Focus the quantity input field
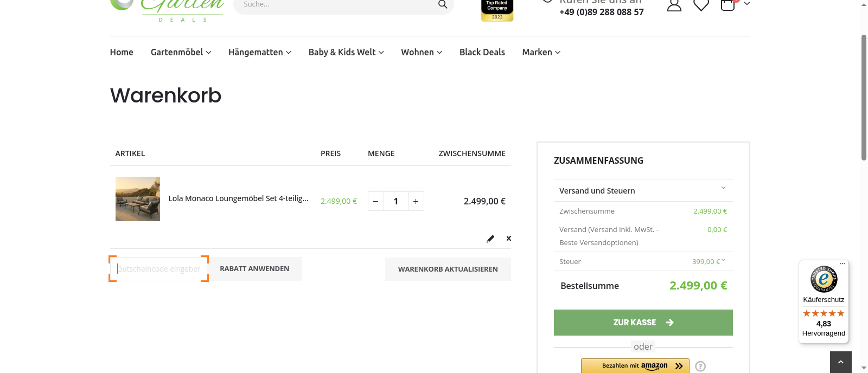The width and height of the screenshot is (868, 373). pyautogui.click(x=396, y=201)
